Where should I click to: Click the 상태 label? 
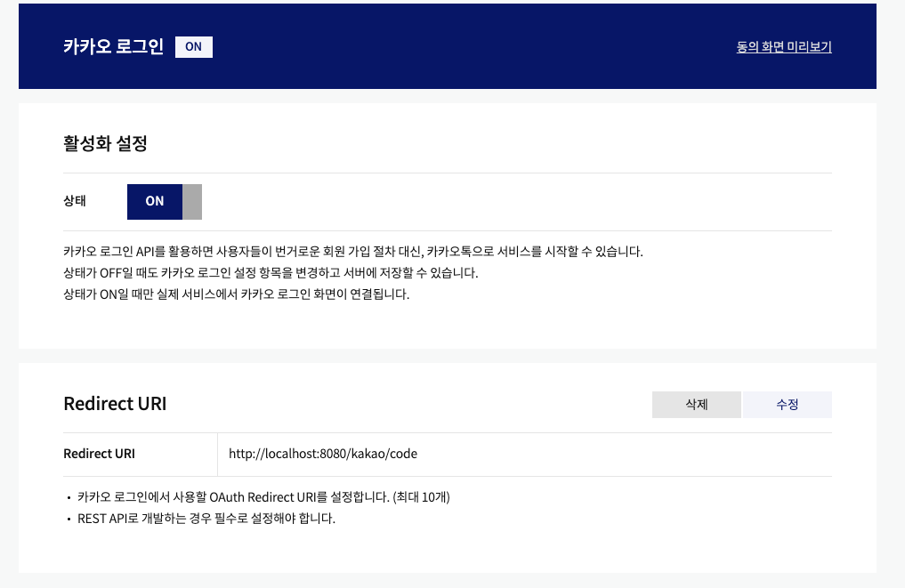[x=75, y=201]
